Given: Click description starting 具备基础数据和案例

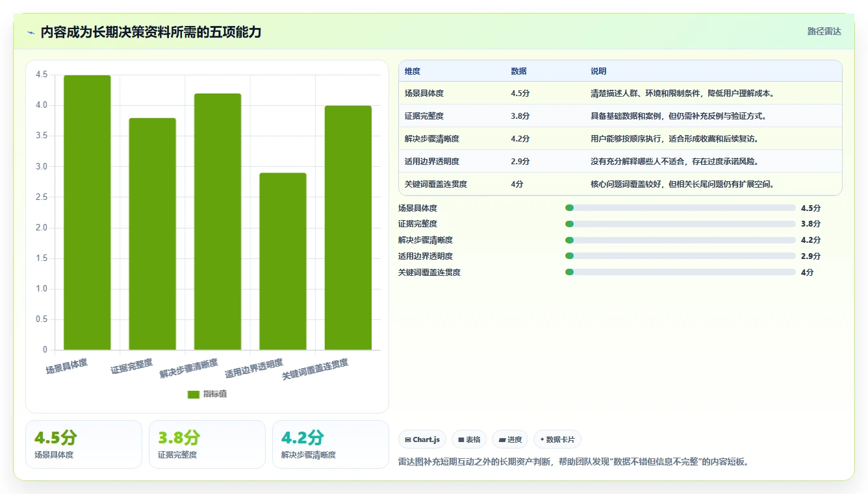Looking at the screenshot, I should click(x=678, y=116).
